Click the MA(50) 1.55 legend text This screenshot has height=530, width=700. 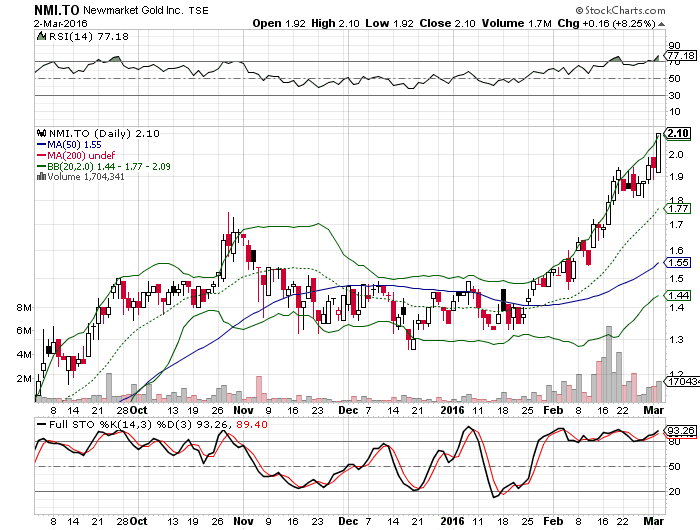[x=74, y=145]
